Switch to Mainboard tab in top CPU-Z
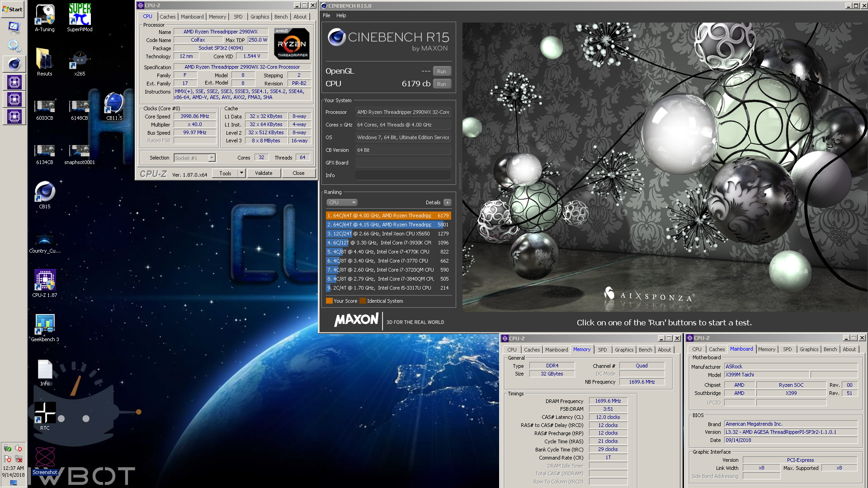 [192, 17]
